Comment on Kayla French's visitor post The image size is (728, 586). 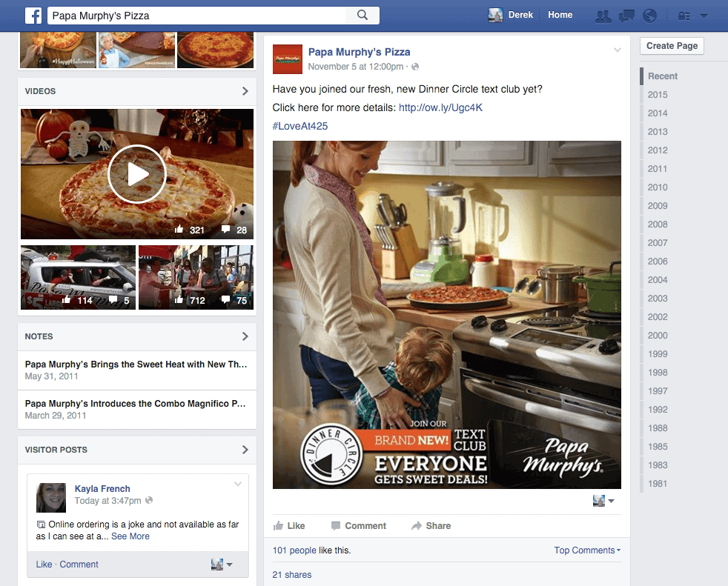[79, 565]
